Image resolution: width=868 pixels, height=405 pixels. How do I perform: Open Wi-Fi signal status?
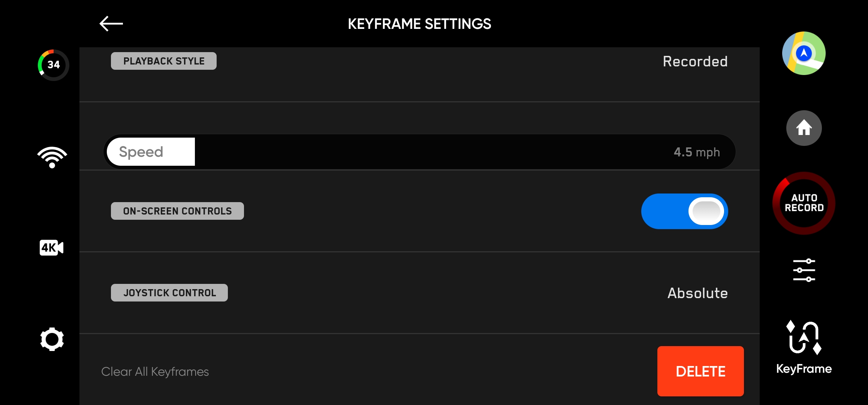[x=52, y=156]
